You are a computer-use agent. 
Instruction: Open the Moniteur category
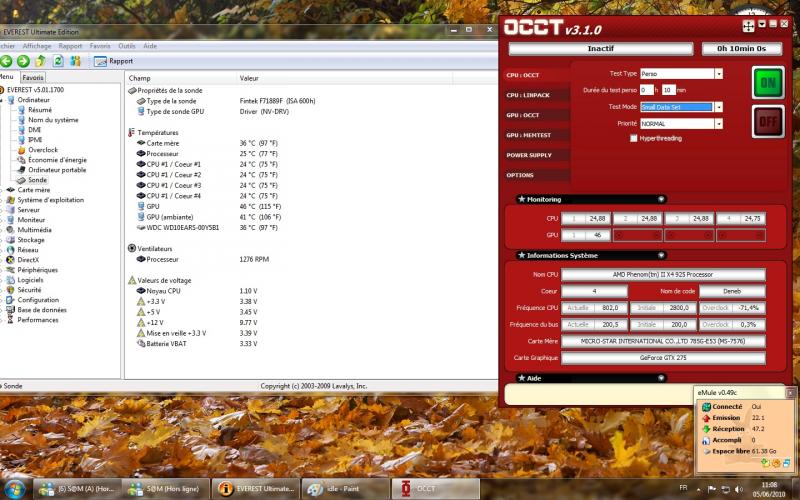[x=31, y=220]
